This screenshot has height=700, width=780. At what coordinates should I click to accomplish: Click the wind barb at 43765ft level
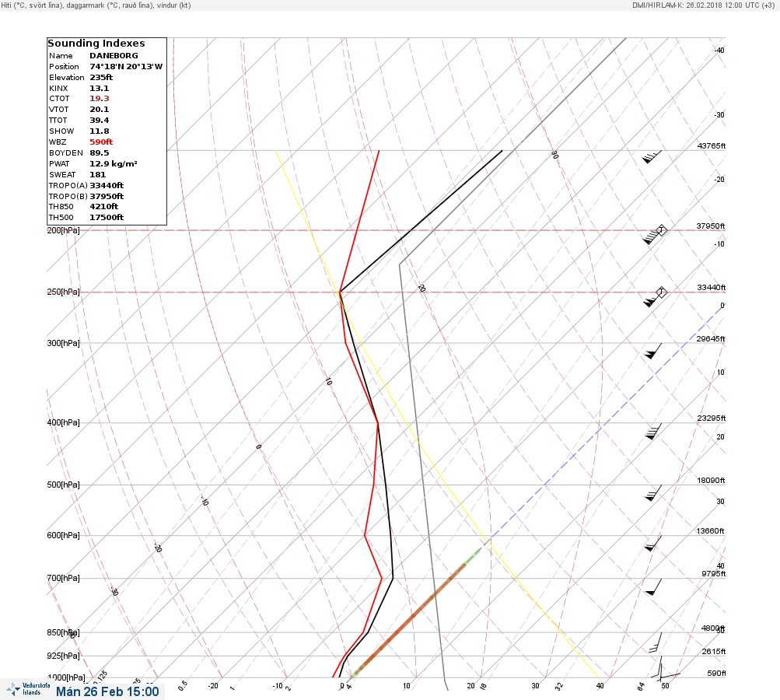point(652,156)
